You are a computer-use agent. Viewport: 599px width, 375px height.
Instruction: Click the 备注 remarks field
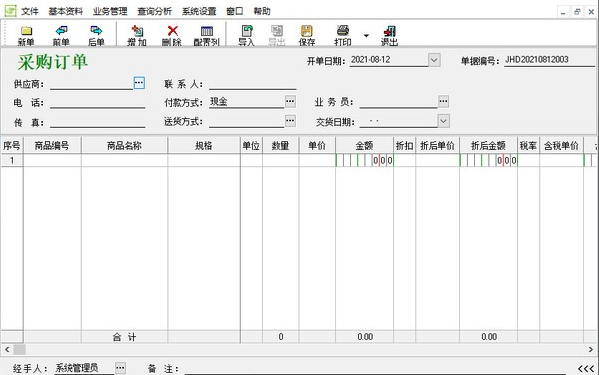tap(375, 369)
